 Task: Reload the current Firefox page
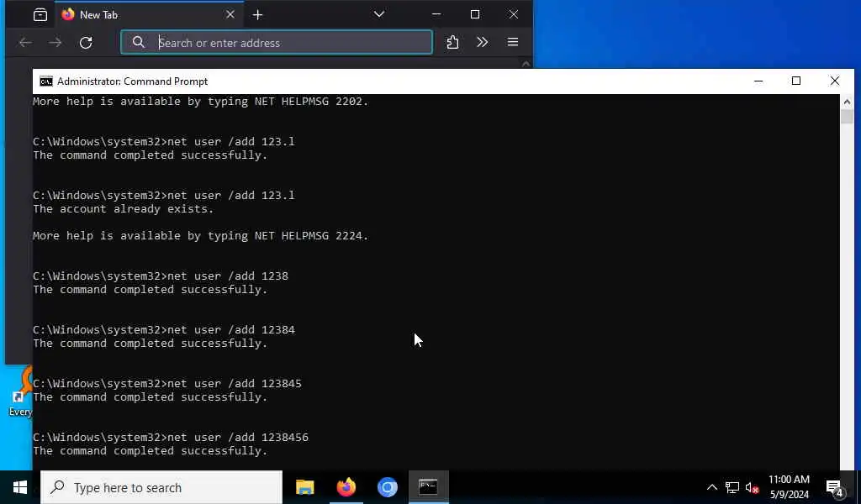(86, 43)
